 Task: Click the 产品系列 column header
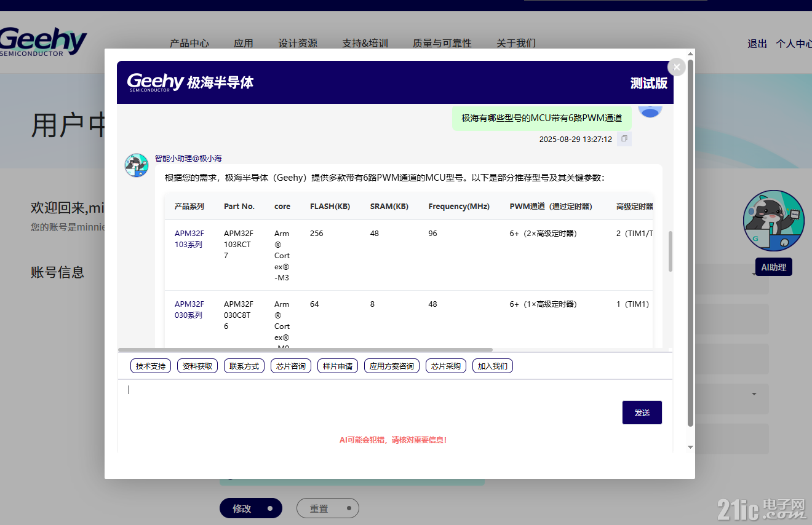click(x=189, y=207)
